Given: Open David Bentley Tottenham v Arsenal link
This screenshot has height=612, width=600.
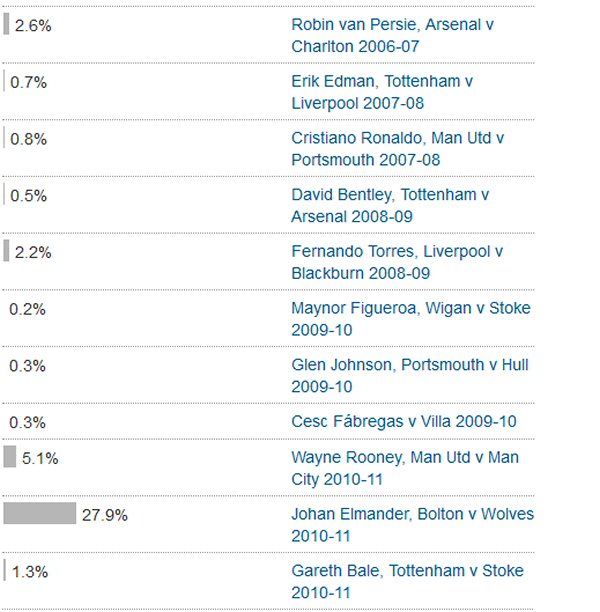Looking at the screenshot, I should pos(390,205).
